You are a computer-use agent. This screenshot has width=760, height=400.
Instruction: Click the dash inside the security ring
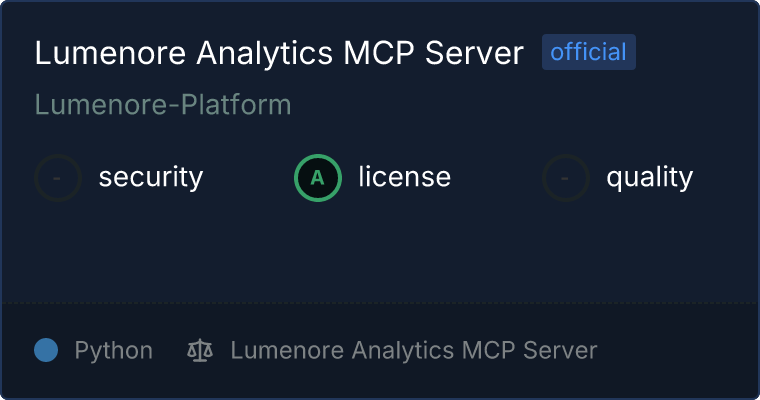pos(58,178)
